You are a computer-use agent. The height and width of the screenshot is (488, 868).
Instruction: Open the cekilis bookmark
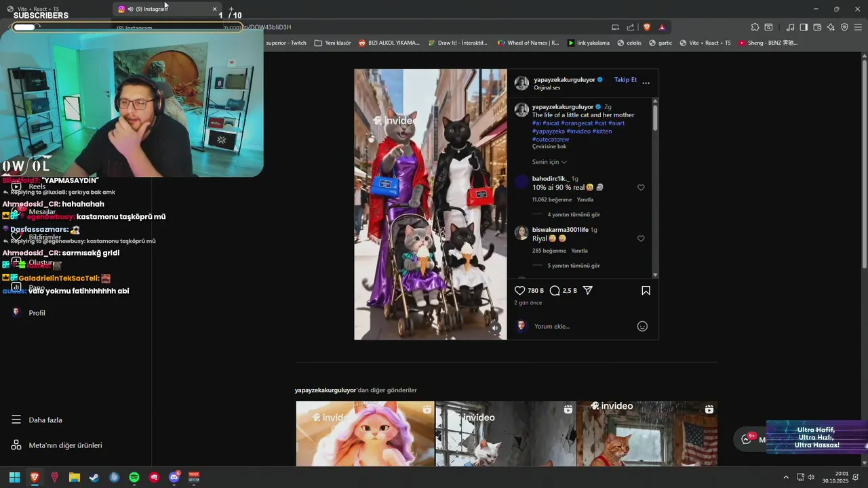pos(629,43)
